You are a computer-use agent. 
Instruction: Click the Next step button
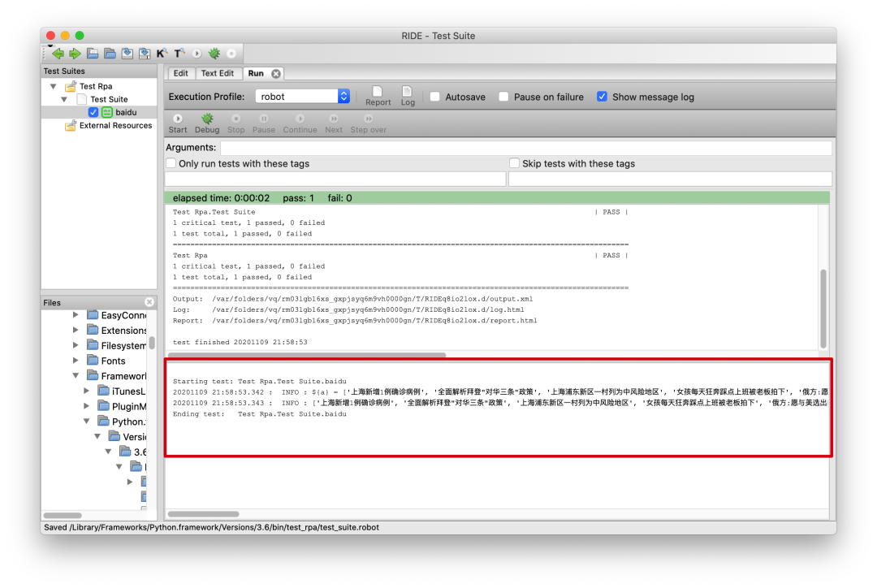pos(334,123)
